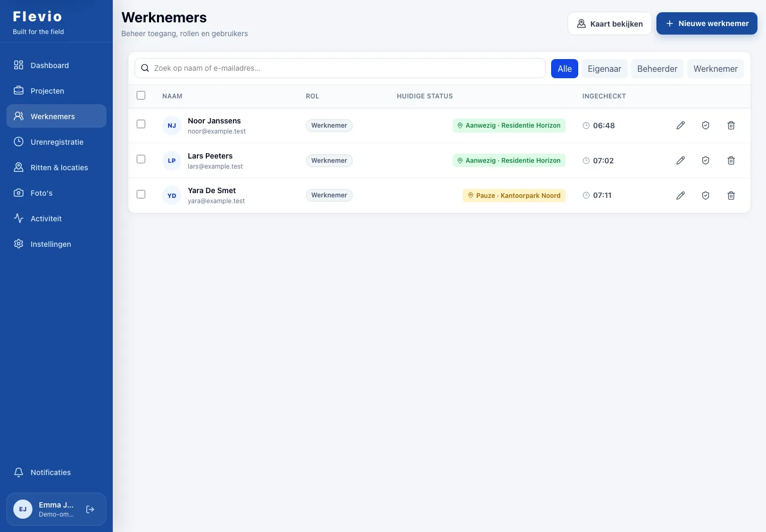The image size is (766, 532).
Task: Click the clock icon beside 07:02
Action: [x=586, y=161]
